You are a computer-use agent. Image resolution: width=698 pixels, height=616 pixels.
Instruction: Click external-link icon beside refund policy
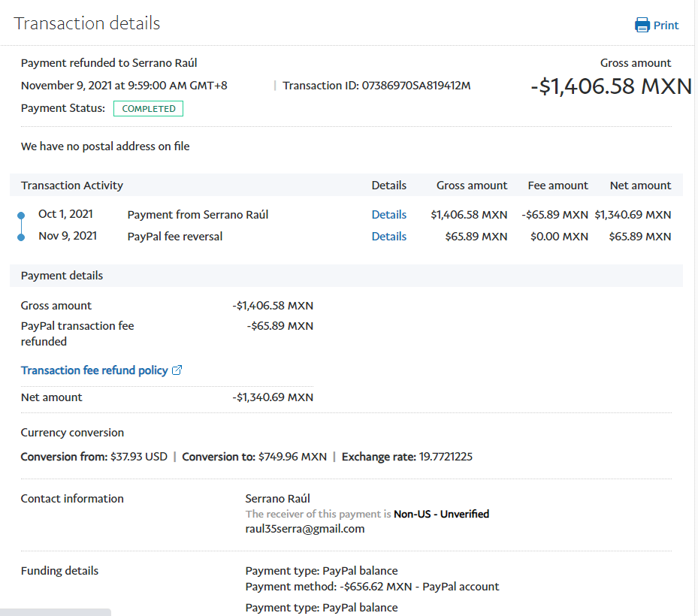[177, 370]
